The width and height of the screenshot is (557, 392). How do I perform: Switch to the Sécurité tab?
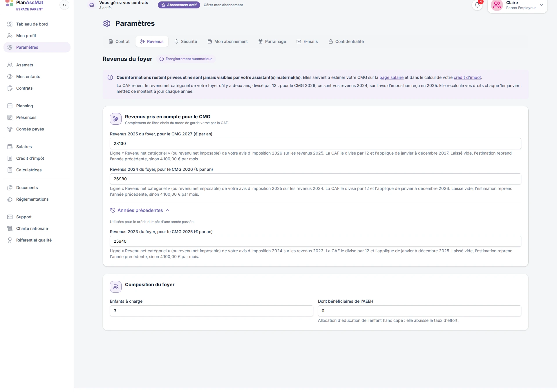(186, 41)
